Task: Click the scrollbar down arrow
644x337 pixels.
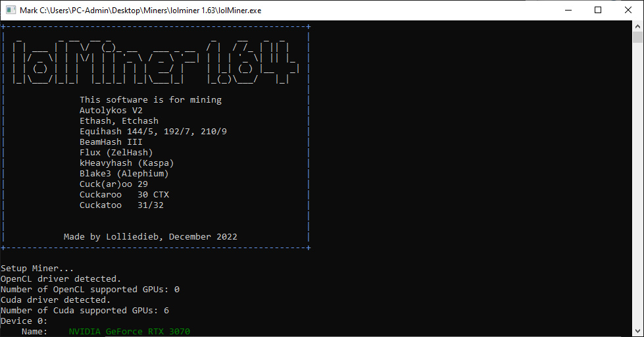Action: tap(637, 331)
